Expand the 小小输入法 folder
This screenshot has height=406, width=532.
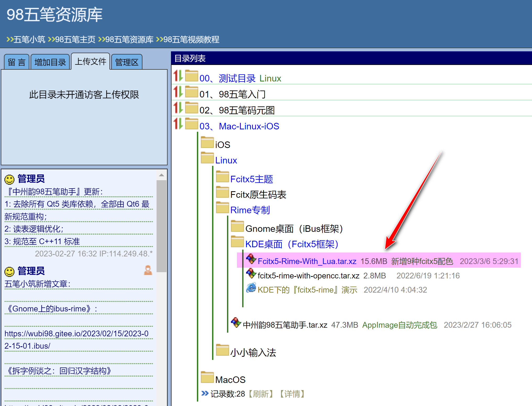(253, 353)
